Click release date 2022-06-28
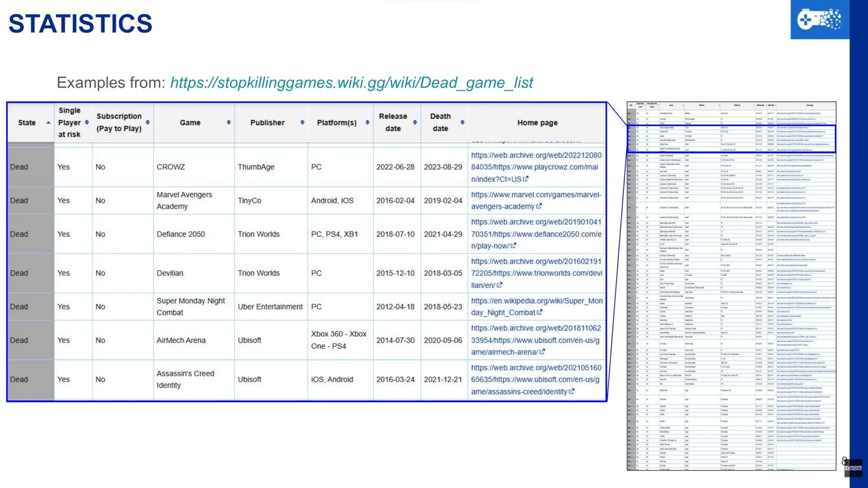Screen dimensions: 868x488 (396, 167)
